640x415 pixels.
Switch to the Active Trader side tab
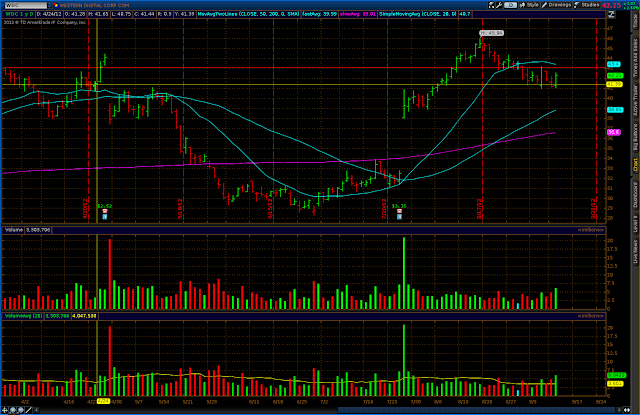click(636, 100)
